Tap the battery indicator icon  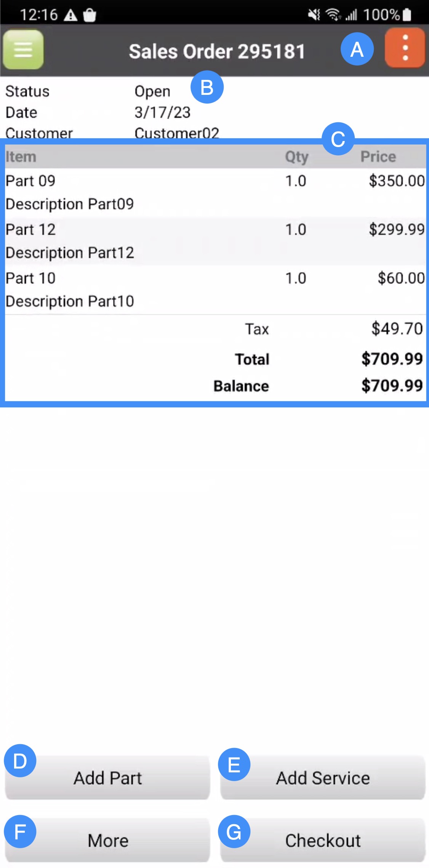pos(407,15)
